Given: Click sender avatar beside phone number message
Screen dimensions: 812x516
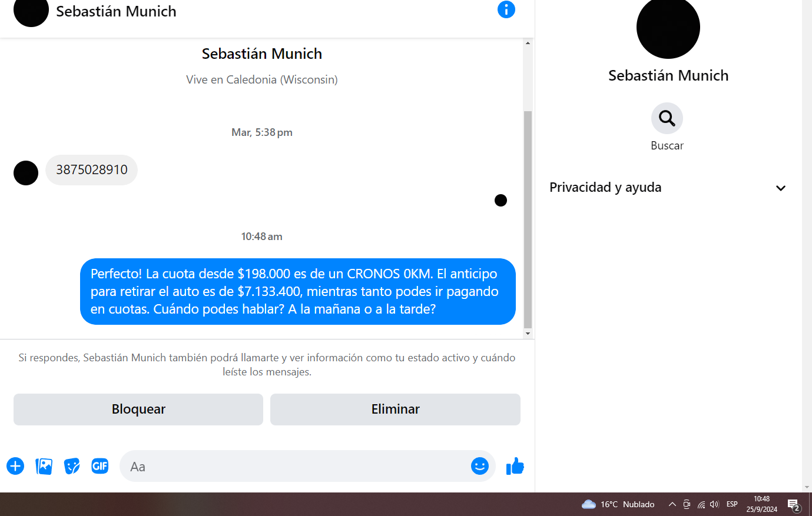Looking at the screenshot, I should coord(26,173).
